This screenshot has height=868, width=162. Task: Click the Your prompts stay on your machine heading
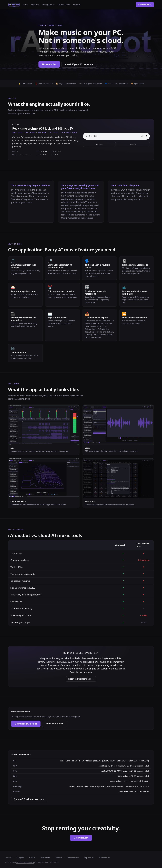[31, 185]
